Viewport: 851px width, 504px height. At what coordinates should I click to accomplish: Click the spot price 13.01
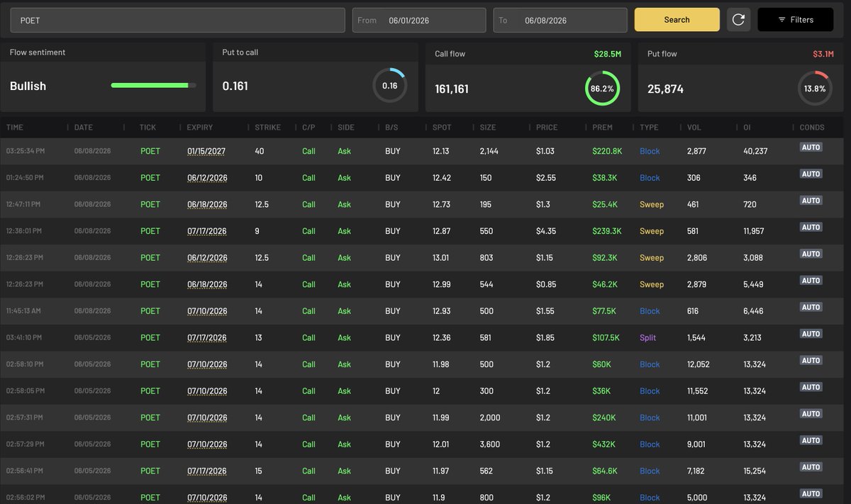click(x=441, y=258)
